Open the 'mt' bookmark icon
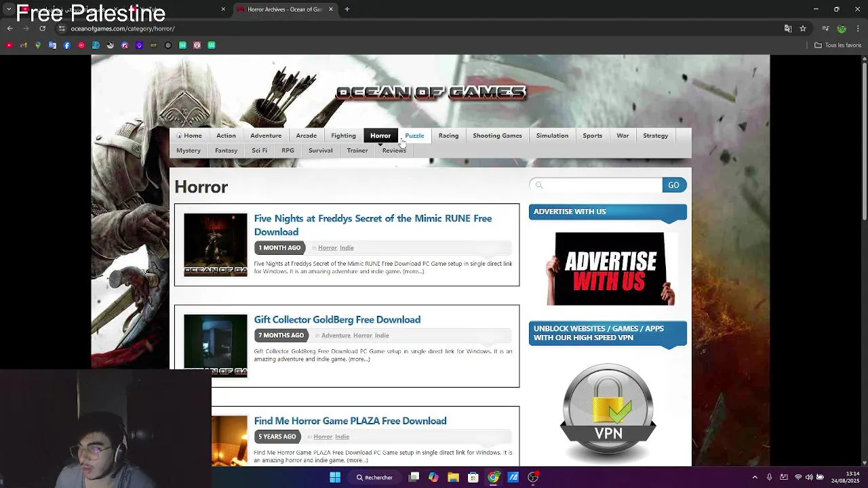868x488 pixels. (154, 45)
